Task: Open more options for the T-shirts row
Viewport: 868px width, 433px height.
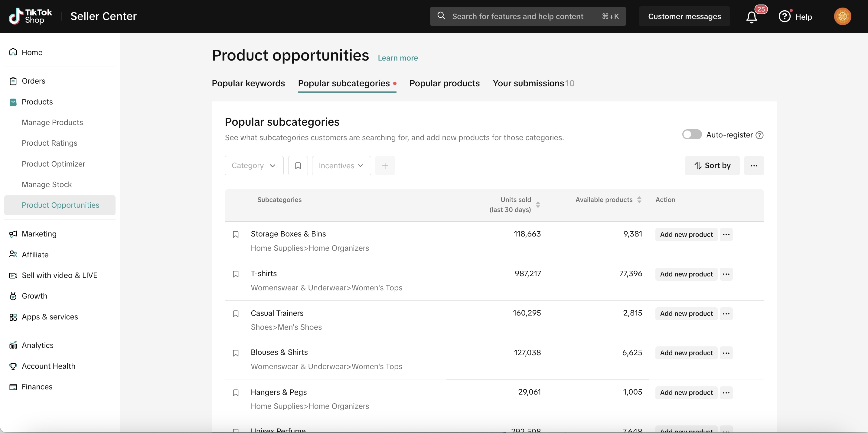Action: [x=726, y=274]
